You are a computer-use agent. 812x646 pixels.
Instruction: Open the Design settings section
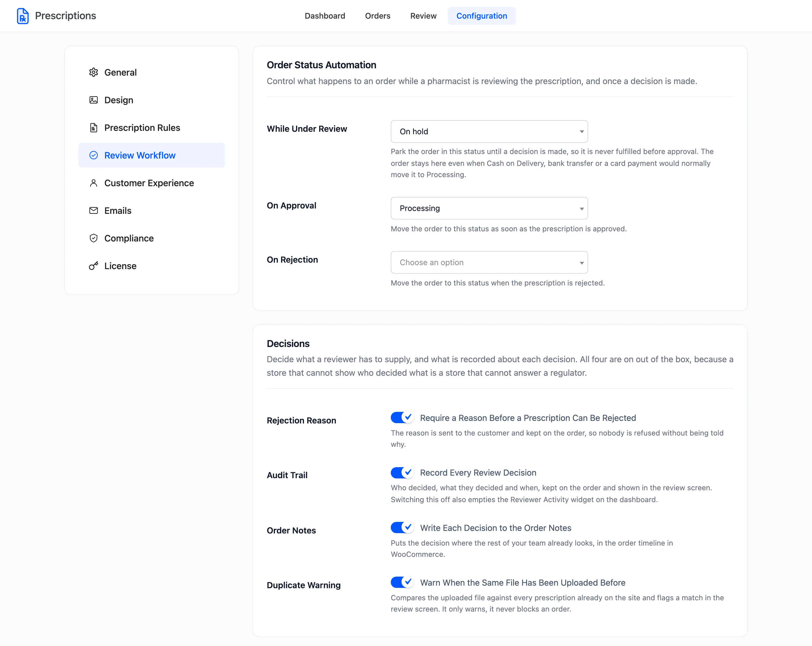click(151, 100)
